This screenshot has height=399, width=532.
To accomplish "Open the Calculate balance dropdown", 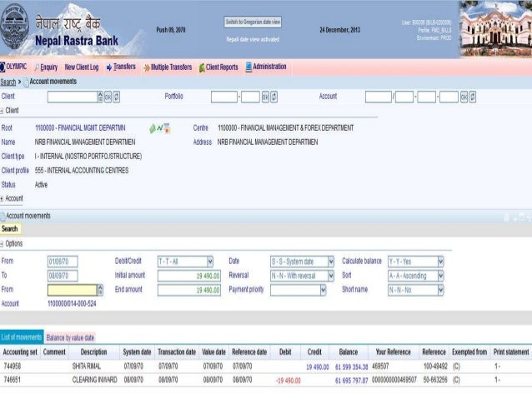I will click(441, 262).
